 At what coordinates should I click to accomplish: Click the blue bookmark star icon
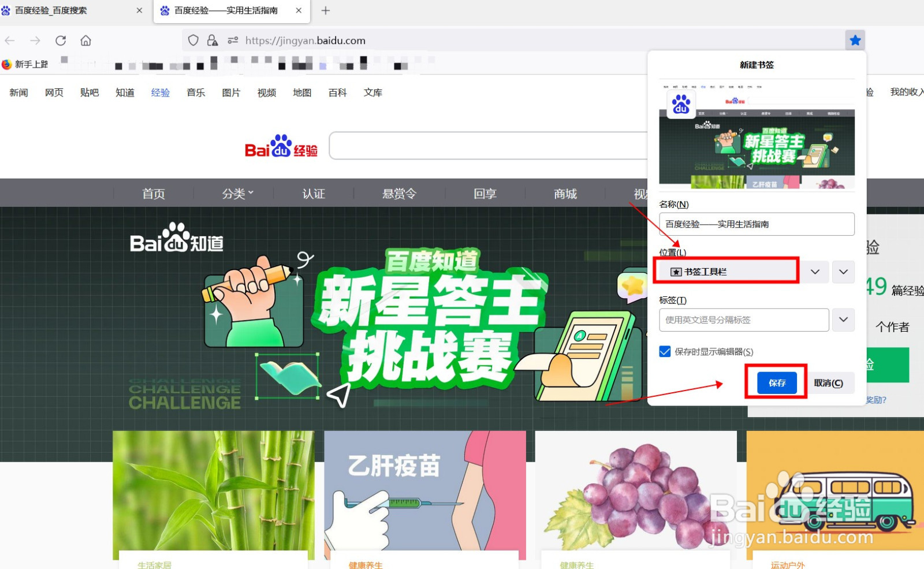pos(855,40)
